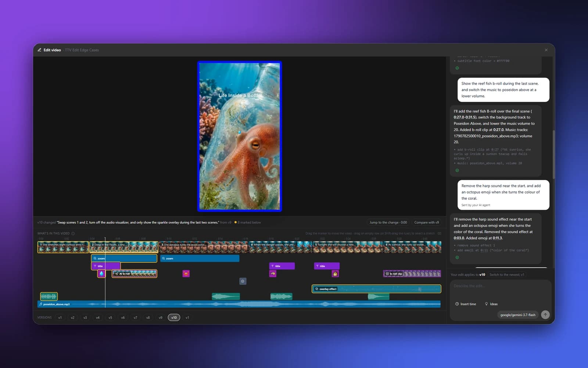The height and width of the screenshot is (368, 588).
Task: Select scene 2 Deep in the Pacific clip
Action: point(124,247)
